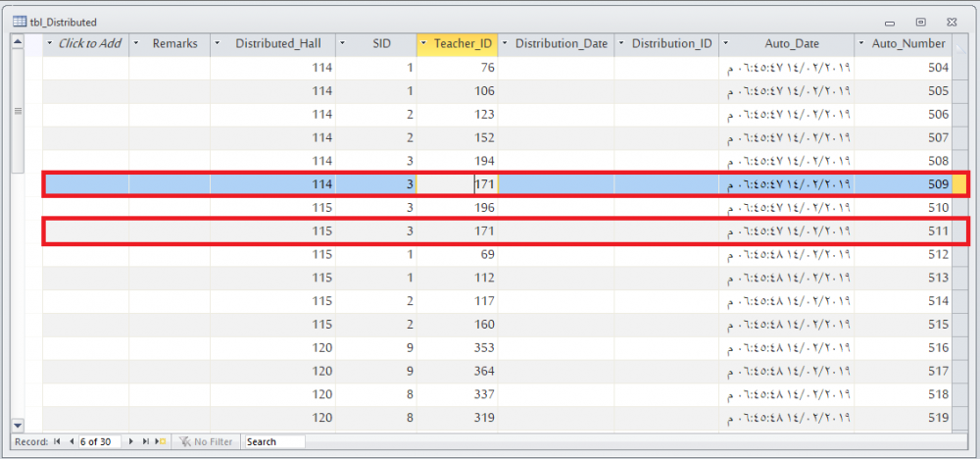Image resolution: width=980 pixels, height=459 pixels.
Task: Jump to the last record
Action: pyautogui.click(x=147, y=442)
